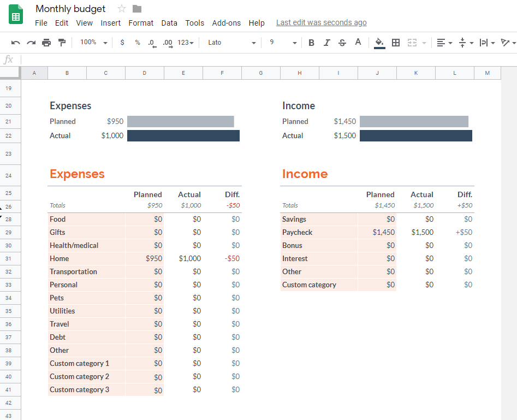Screen dimensions: 517x420
Task: Open the Lato font dropdown
Action: tap(232, 43)
